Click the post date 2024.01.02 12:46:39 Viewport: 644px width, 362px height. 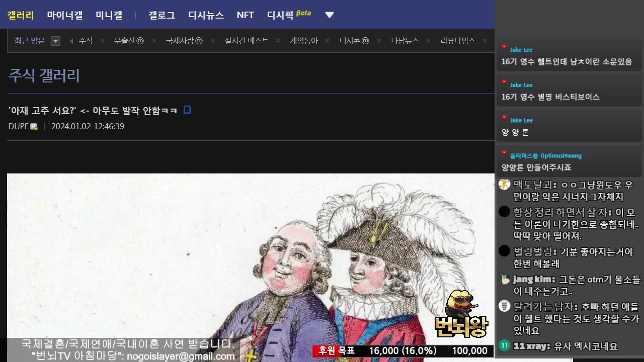pos(88,126)
